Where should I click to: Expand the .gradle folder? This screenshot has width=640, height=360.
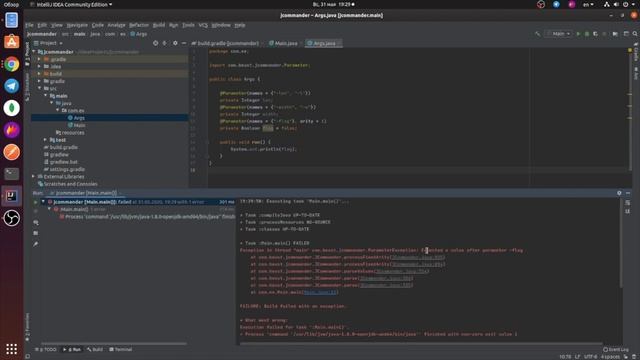tap(39, 59)
